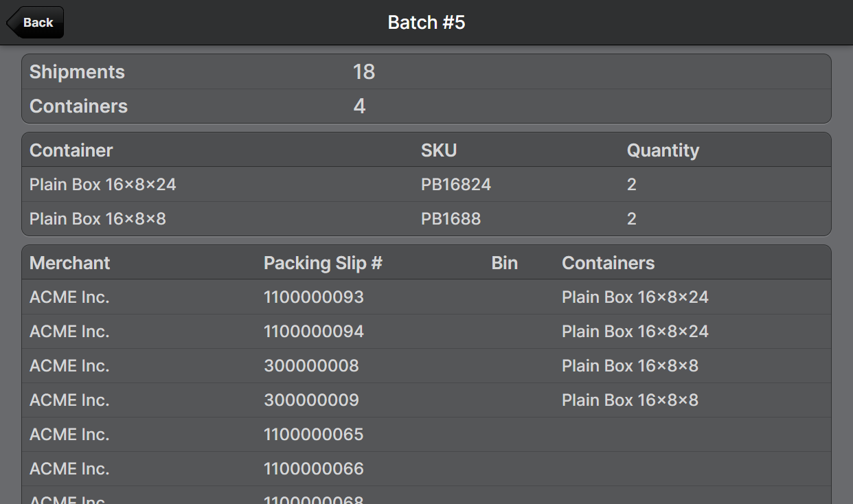The width and height of the screenshot is (853, 504).
Task: Click the Containers header in shipments table
Action: [x=608, y=263]
